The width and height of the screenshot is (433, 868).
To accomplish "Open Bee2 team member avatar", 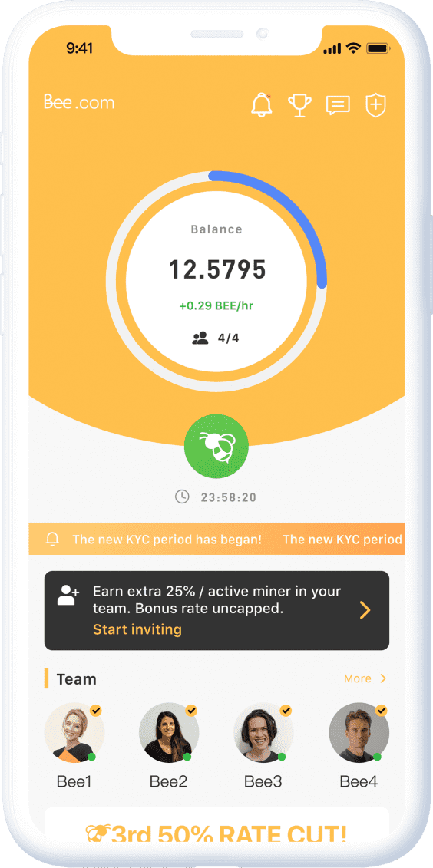I will 169,733.
